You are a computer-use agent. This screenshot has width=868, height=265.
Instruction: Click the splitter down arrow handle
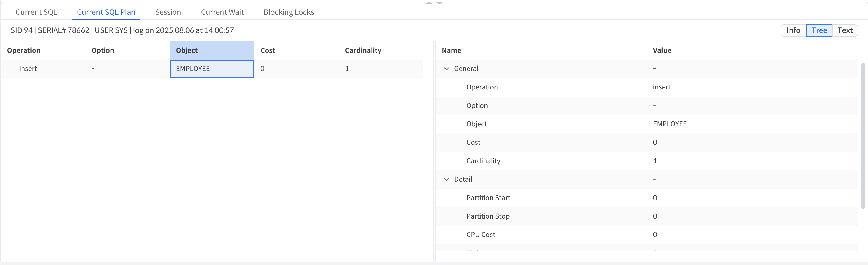(439, 3)
